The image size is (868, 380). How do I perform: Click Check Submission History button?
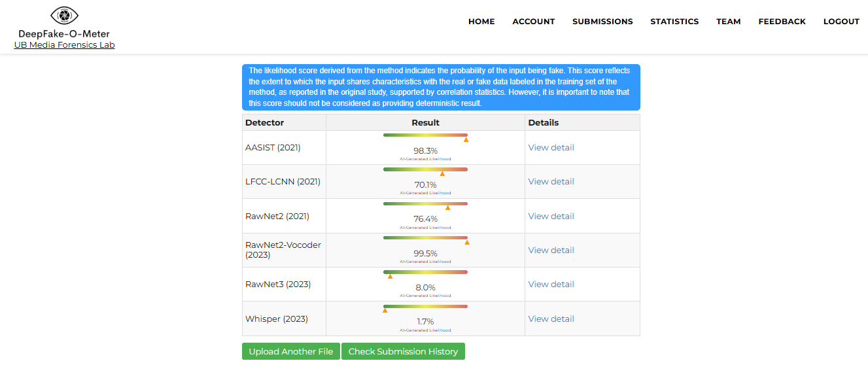(x=403, y=352)
